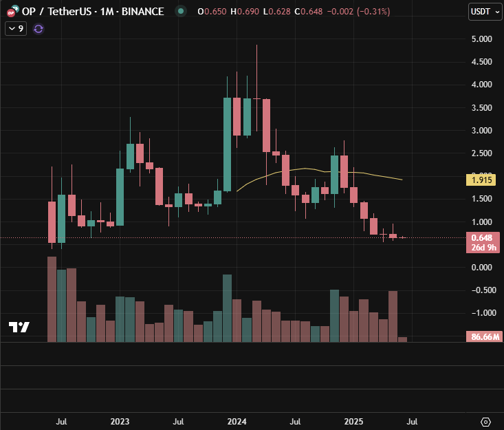
Task: Click the high value H0.690
Action: 245,12
